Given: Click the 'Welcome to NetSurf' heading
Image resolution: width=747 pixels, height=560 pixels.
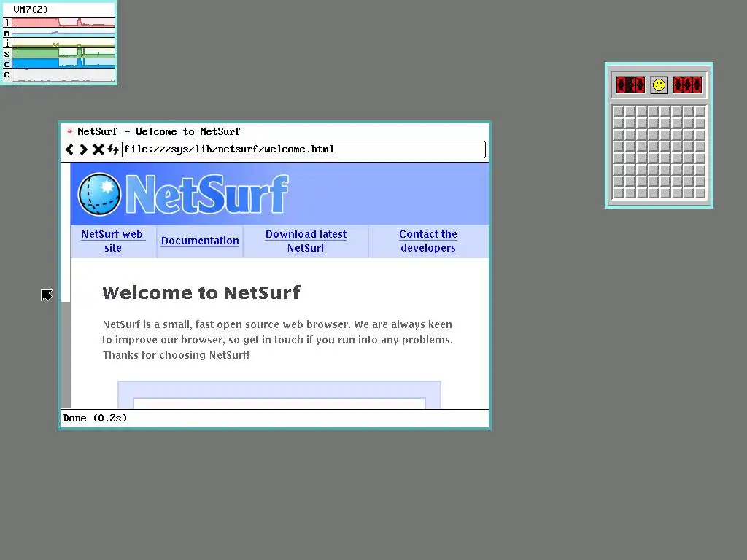Looking at the screenshot, I should (x=201, y=292).
